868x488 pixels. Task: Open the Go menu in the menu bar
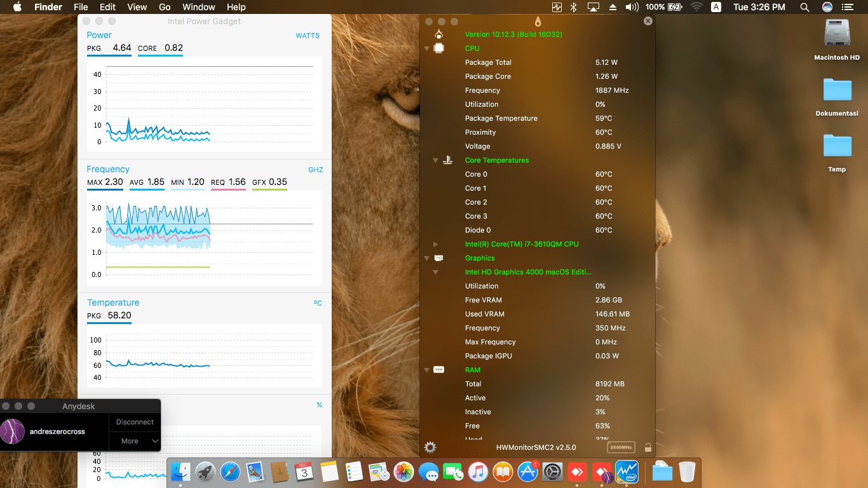tap(165, 7)
